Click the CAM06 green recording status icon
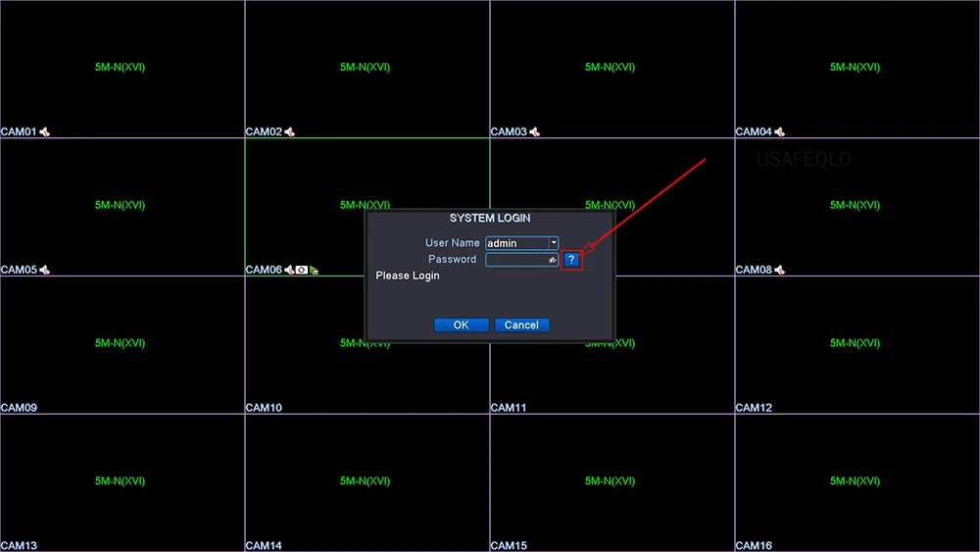Image resolution: width=980 pixels, height=552 pixels. pyautogui.click(x=315, y=270)
